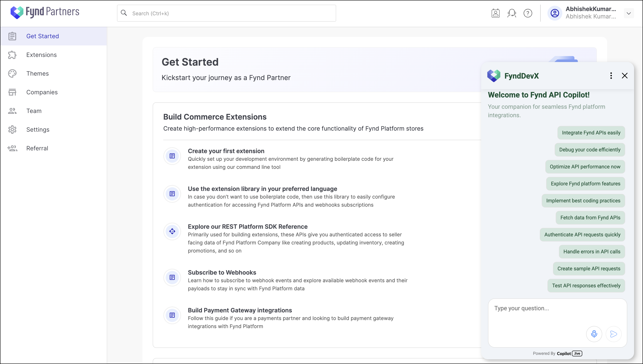The image size is (643, 364).
Task: Select Debug your code efficiently suggestion
Action: click(x=589, y=150)
